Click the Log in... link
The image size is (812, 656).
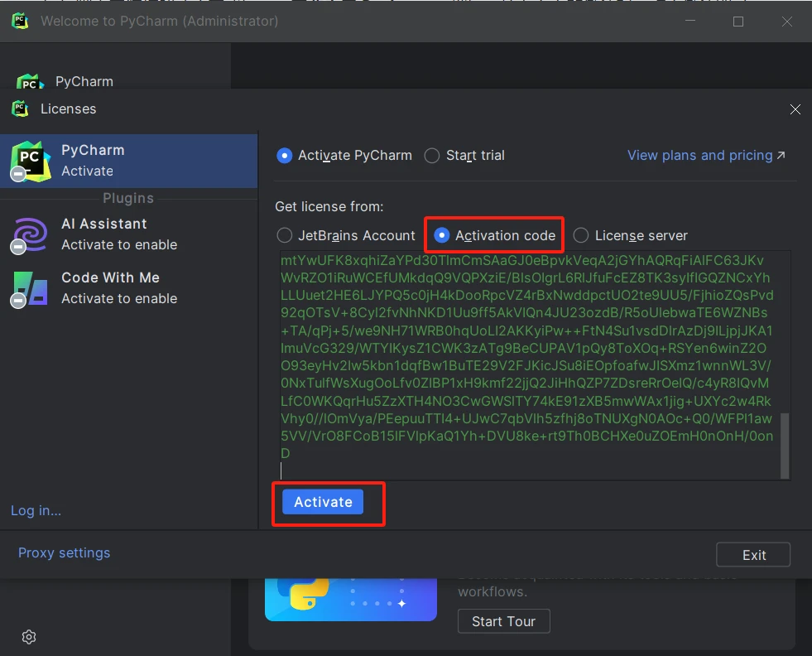coord(36,511)
